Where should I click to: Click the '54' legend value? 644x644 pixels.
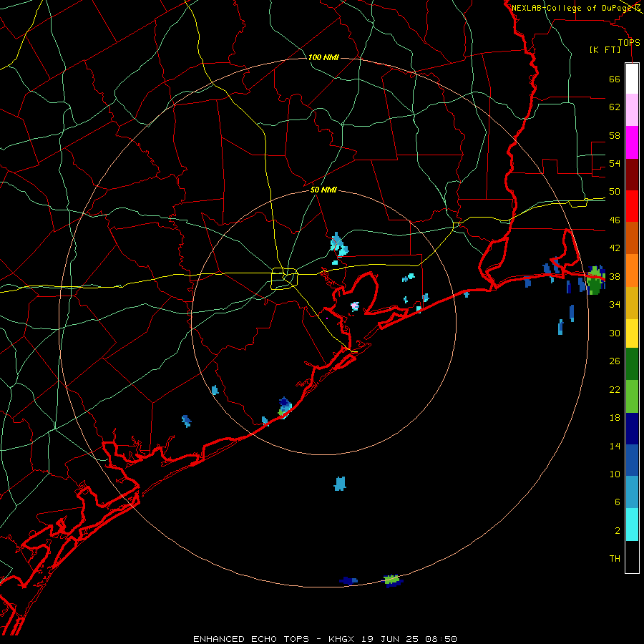pos(615,163)
